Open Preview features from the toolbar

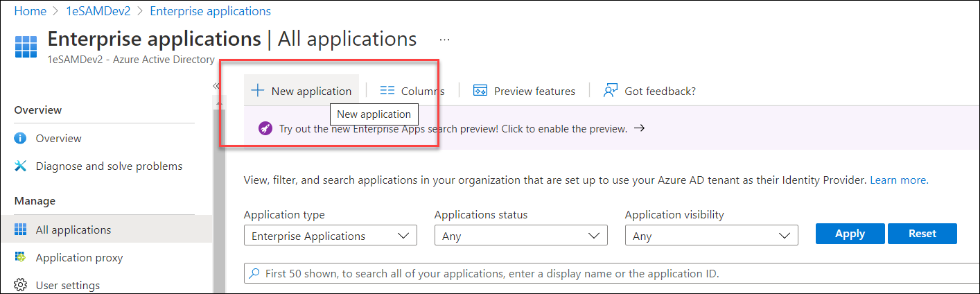coord(524,91)
